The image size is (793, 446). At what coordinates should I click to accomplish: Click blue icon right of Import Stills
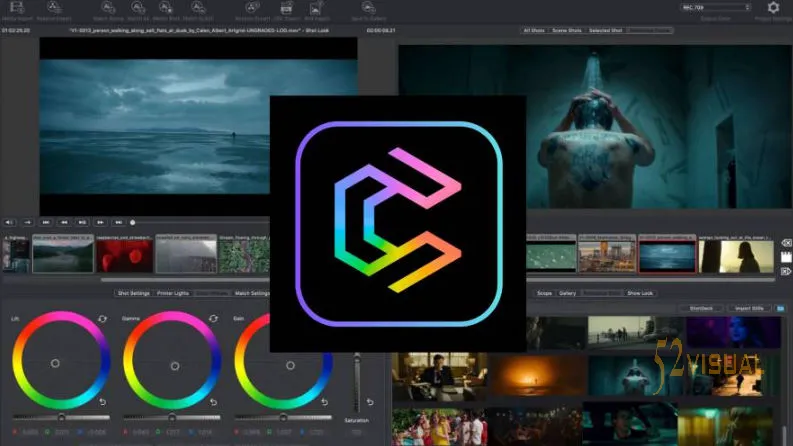point(780,308)
